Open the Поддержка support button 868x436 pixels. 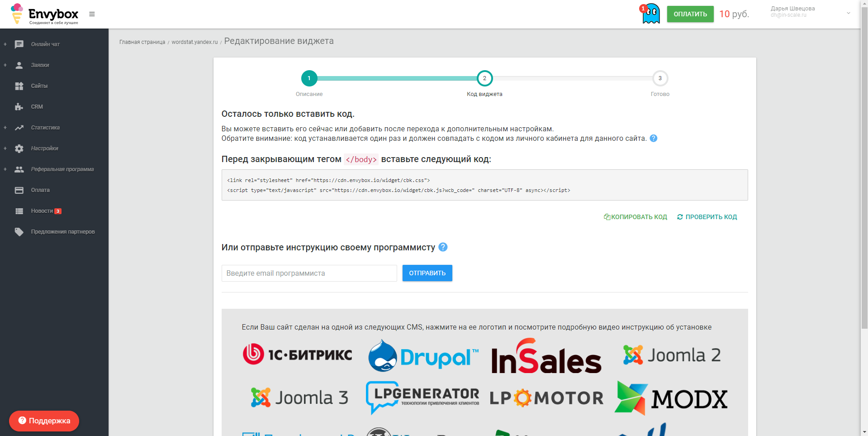[x=44, y=421]
